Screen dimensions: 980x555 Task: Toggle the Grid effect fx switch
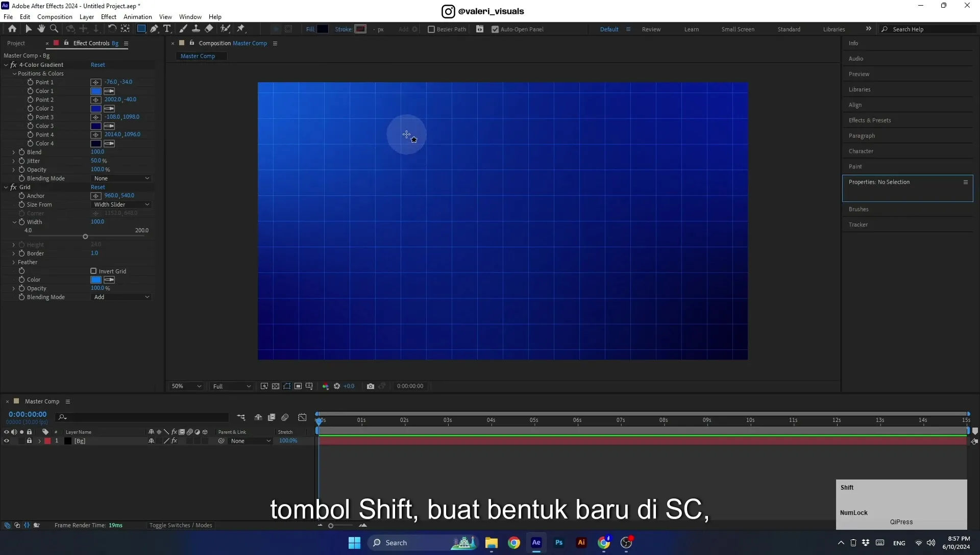pos(14,187)
